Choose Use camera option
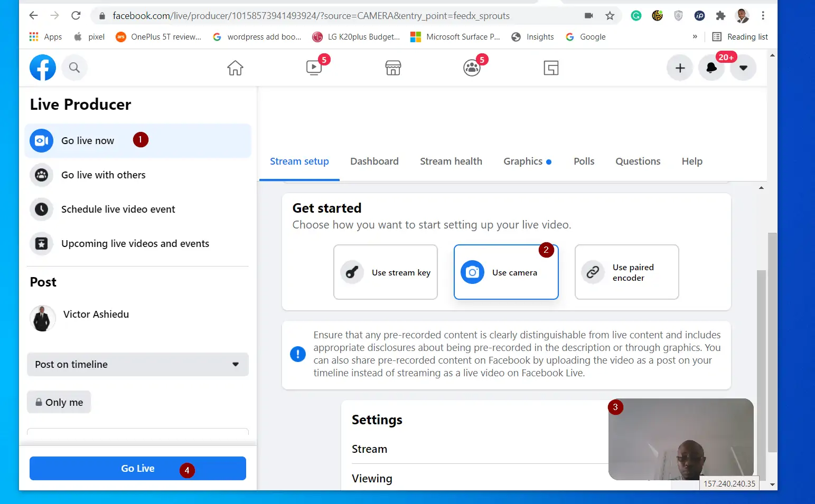 point(506,272)
